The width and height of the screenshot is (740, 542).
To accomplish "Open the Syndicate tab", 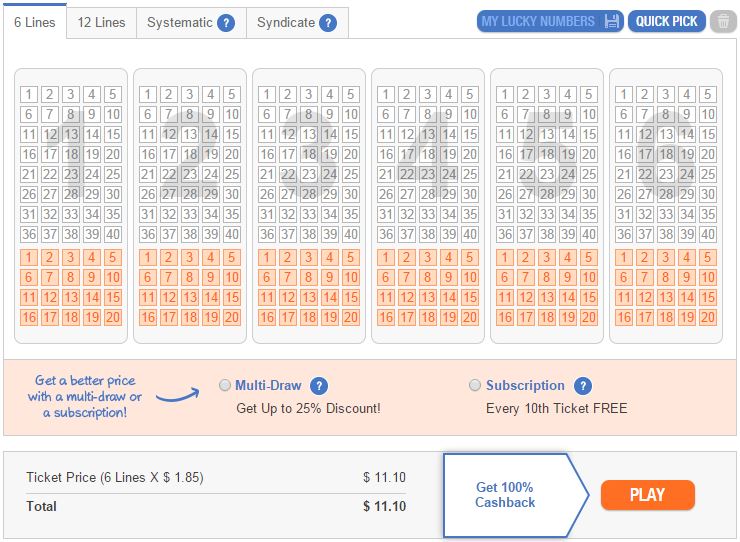I will (297, 23).
